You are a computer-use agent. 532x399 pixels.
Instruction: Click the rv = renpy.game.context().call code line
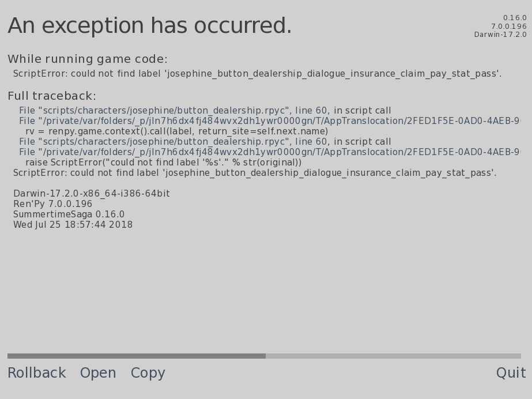(176, 131)
